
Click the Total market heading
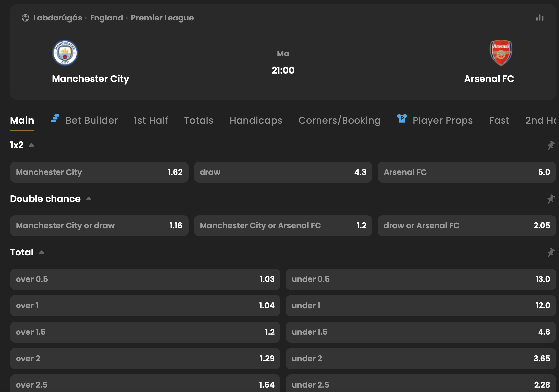(x=22, y=252)
